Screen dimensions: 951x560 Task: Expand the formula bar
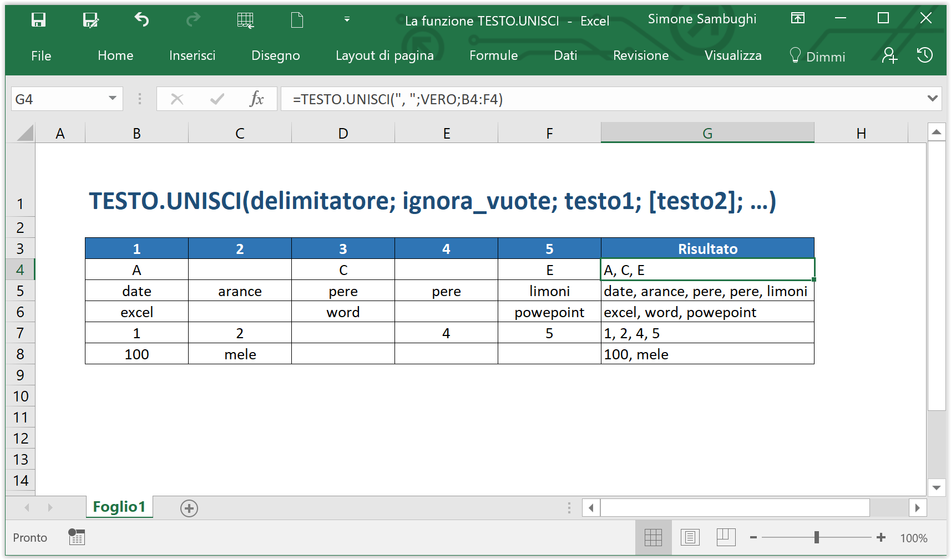pyautogui.click(x=932, y=99)
